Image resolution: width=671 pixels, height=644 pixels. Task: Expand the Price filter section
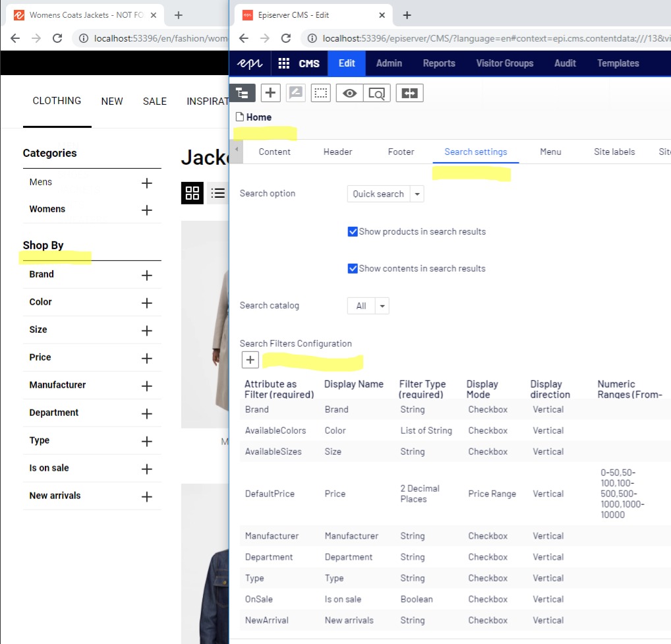coord(146,358)
